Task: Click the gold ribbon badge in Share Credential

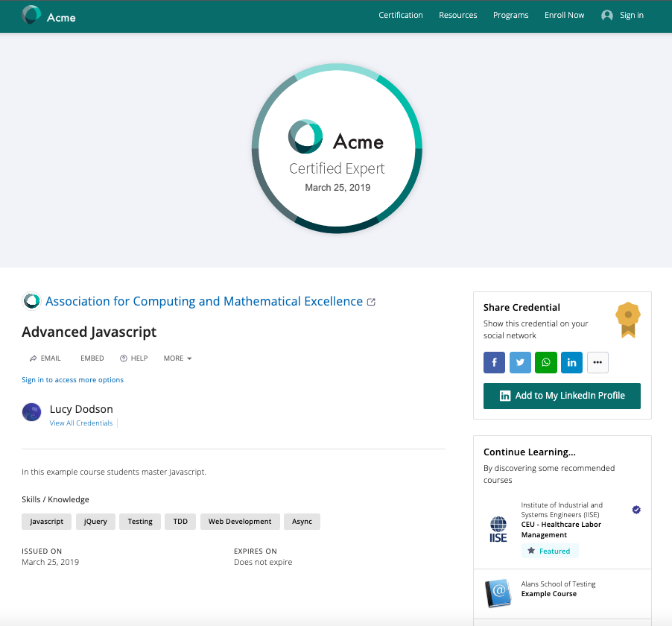Action: [x=627, y=319]
